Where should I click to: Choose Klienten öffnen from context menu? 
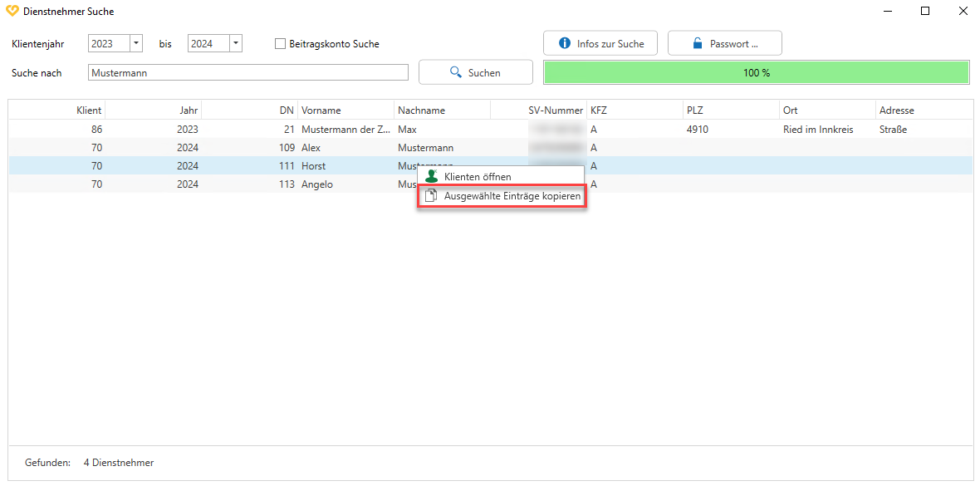point(478,176)
